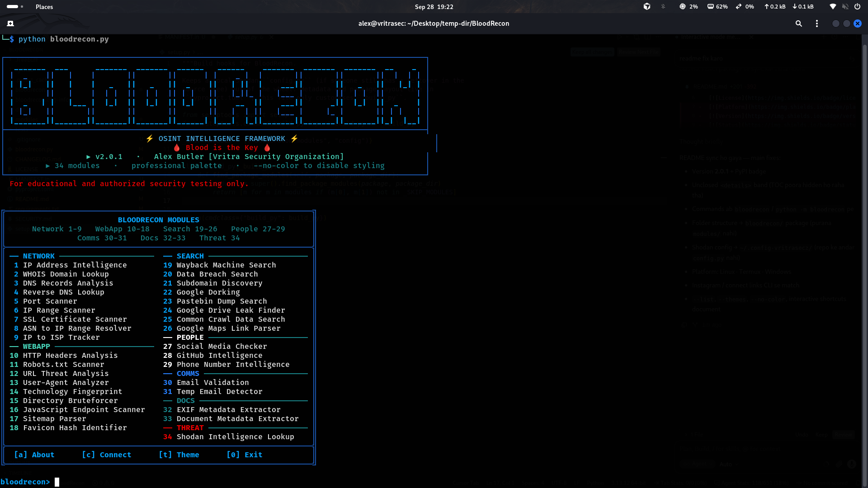Click the muted volume icon

pos(845,7)
